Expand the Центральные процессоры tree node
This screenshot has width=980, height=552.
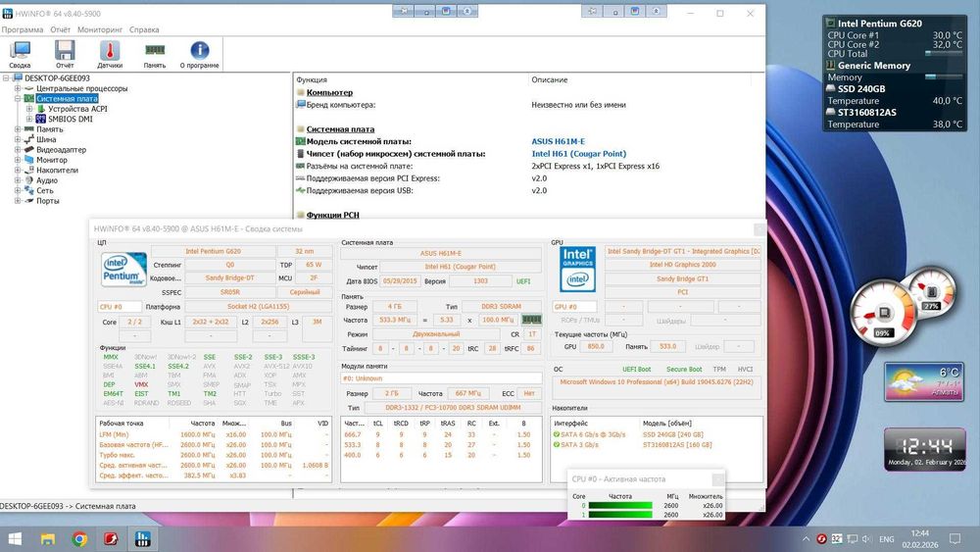pos(18,89)
